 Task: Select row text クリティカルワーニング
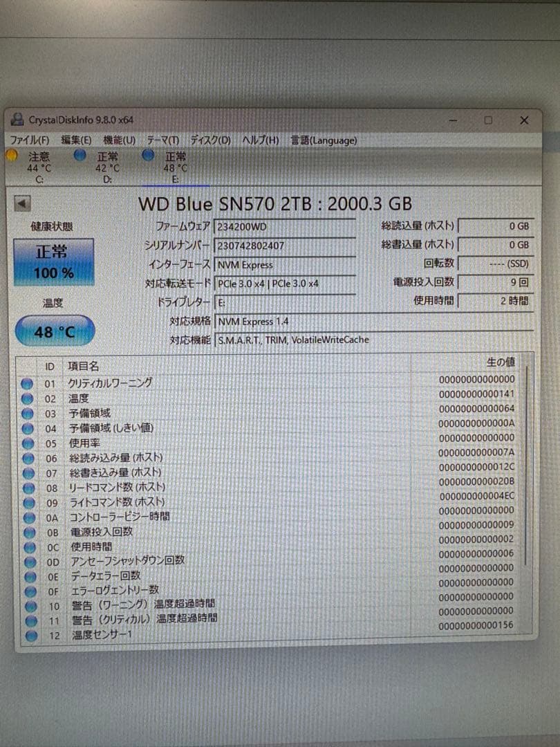point(110,382)
